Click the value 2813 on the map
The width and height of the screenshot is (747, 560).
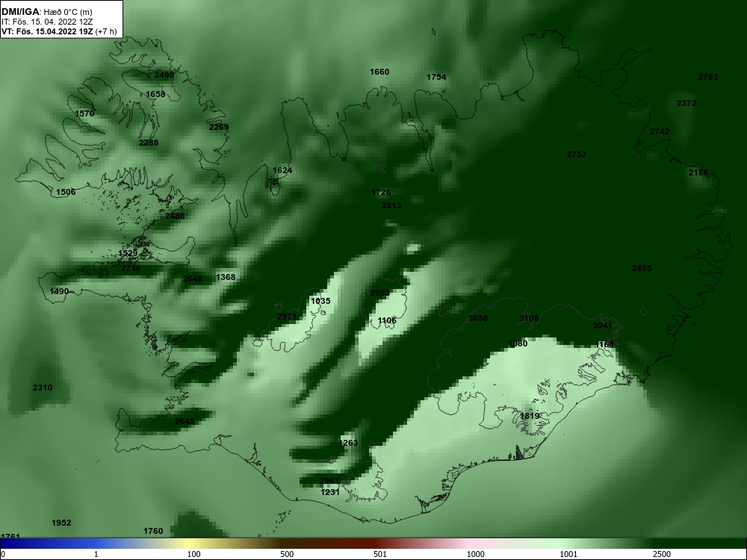pyautogui.click(x=391, y=206)
